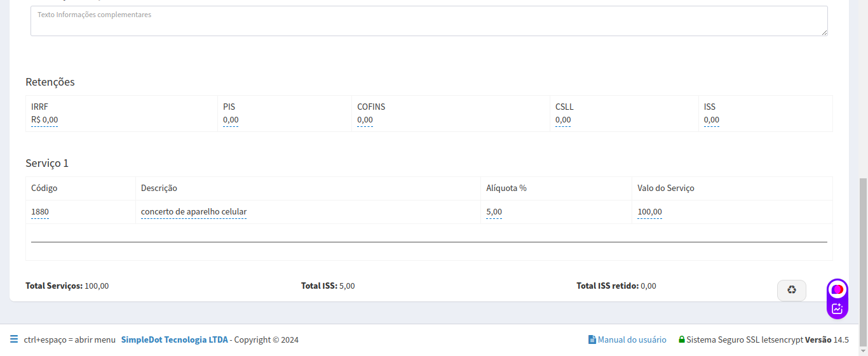This screenshot has width=868, height=356.
Task: Click the recycle icon button
Action: 791,290
